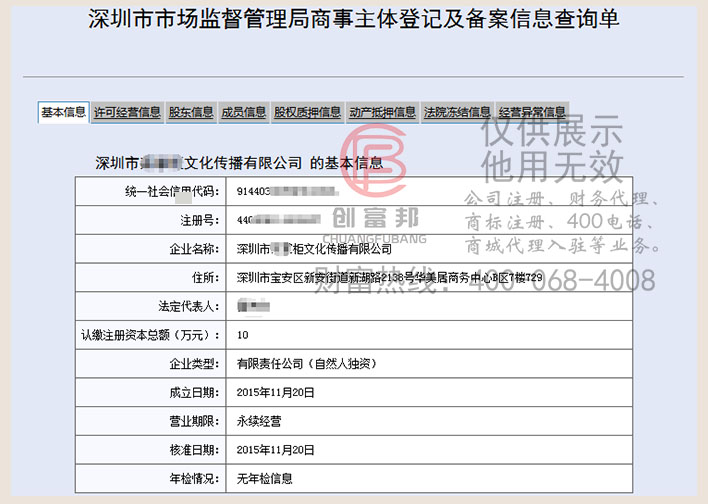The width and height of the screenshot is (708, 504).
Task: Click the 成立日期 label
Action: click(x=194, y=392)
